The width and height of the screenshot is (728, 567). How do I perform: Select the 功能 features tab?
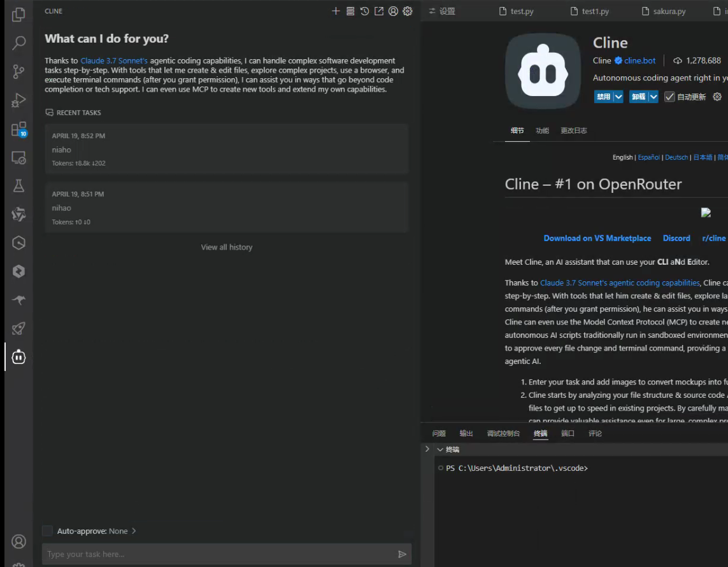click(542, 130)
